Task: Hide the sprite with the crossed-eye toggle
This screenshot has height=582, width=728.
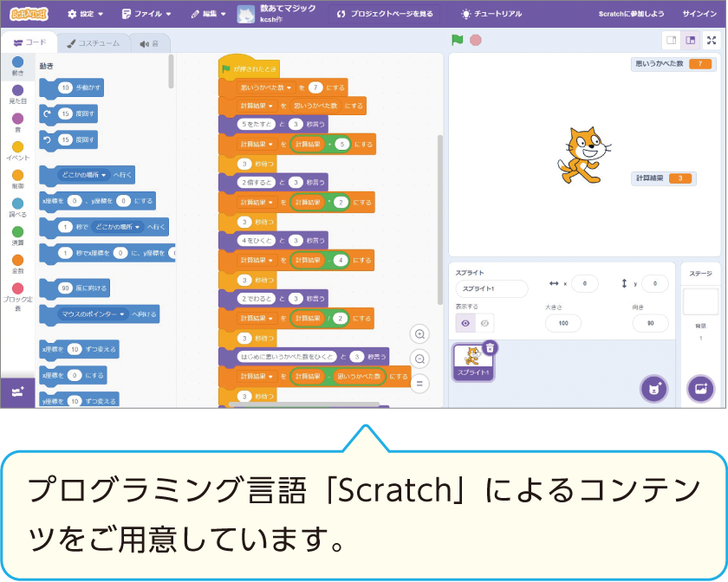Action: tap(484, 323)
